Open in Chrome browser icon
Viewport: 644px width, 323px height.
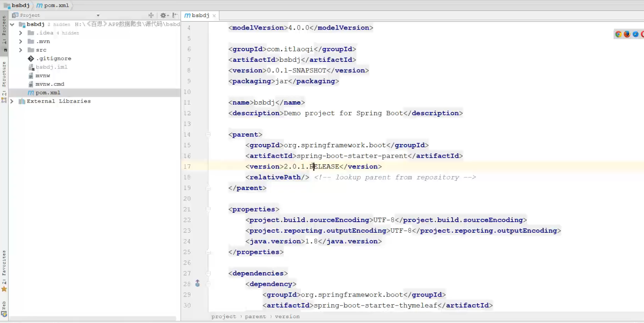618,34
